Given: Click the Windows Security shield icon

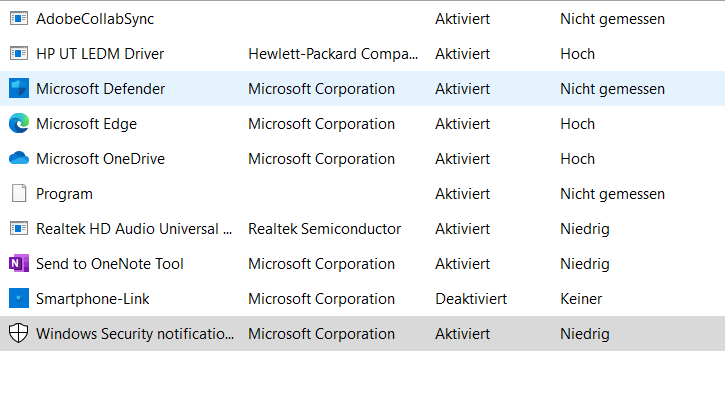Looking at the screenshot, I should tap(18, 333).
